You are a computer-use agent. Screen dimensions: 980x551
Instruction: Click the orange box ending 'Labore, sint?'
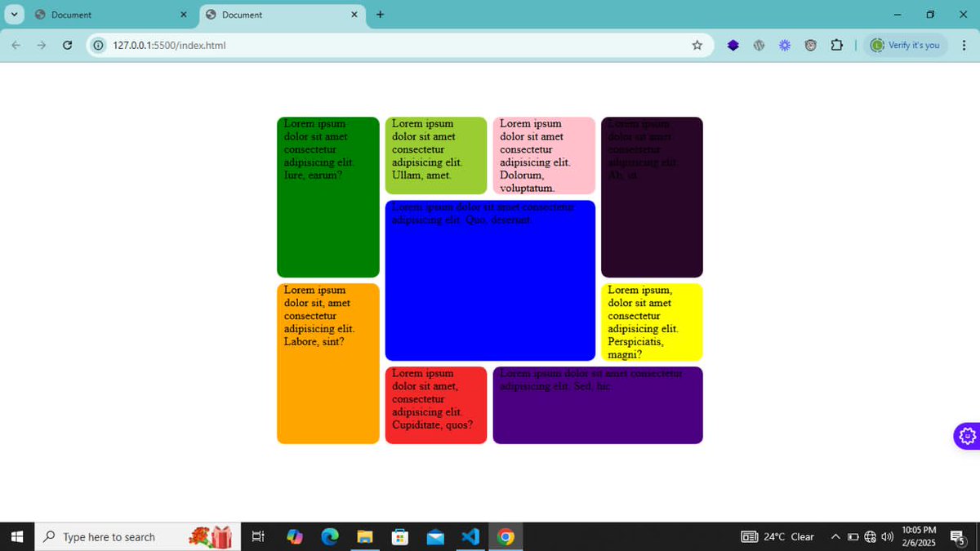point(328,363)
